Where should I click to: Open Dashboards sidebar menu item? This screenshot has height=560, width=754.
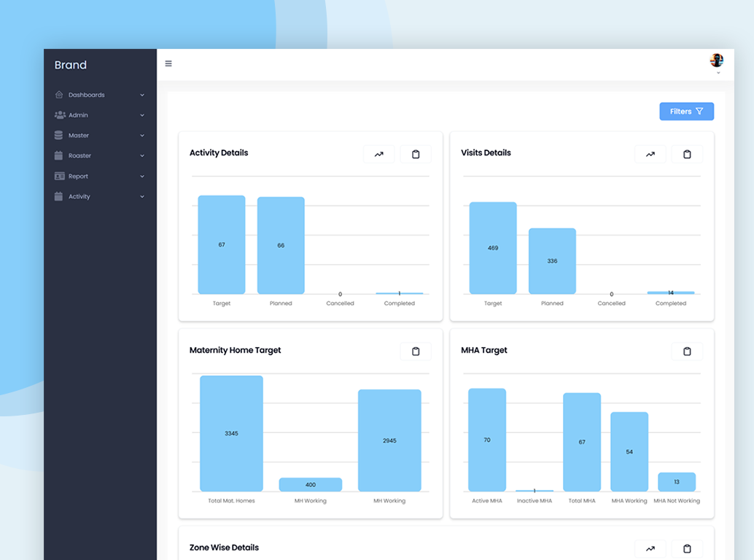click(x=100, y=95)
